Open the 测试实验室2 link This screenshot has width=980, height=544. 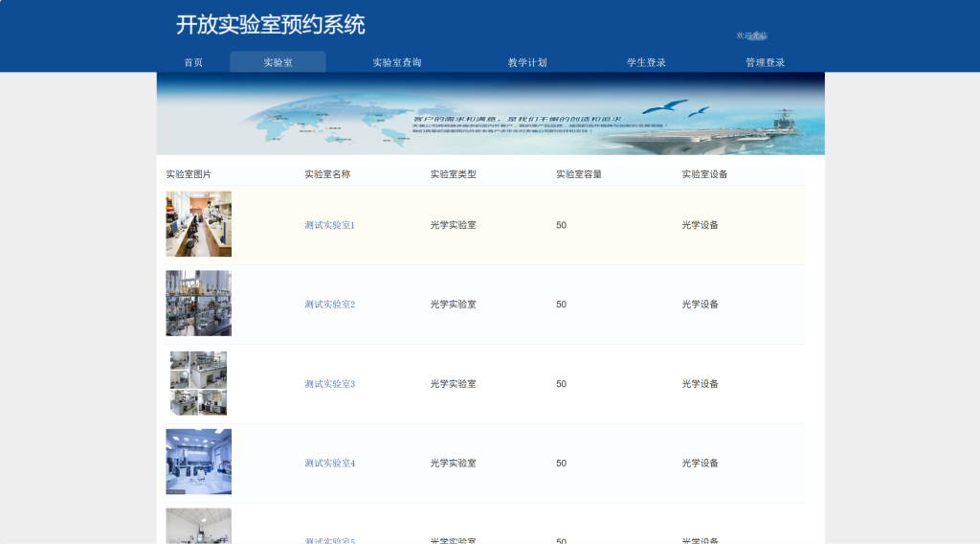[x=329, y=305]
